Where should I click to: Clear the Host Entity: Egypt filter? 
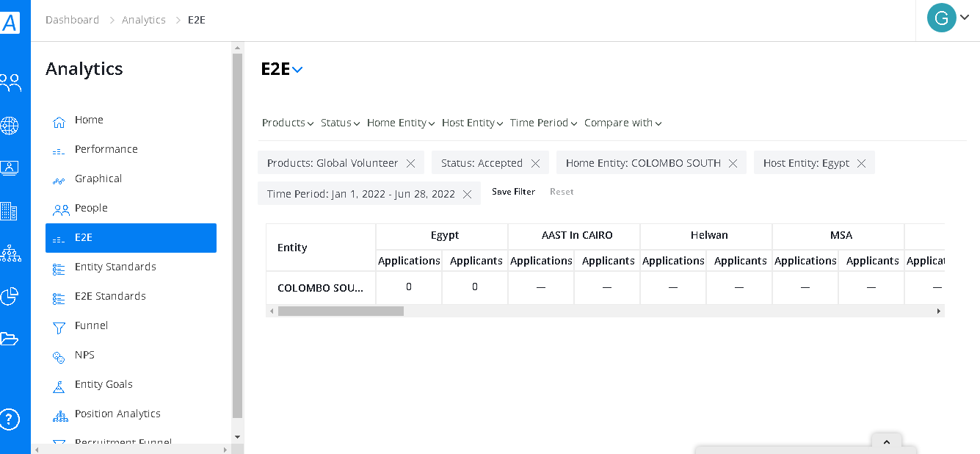[861, 163]
